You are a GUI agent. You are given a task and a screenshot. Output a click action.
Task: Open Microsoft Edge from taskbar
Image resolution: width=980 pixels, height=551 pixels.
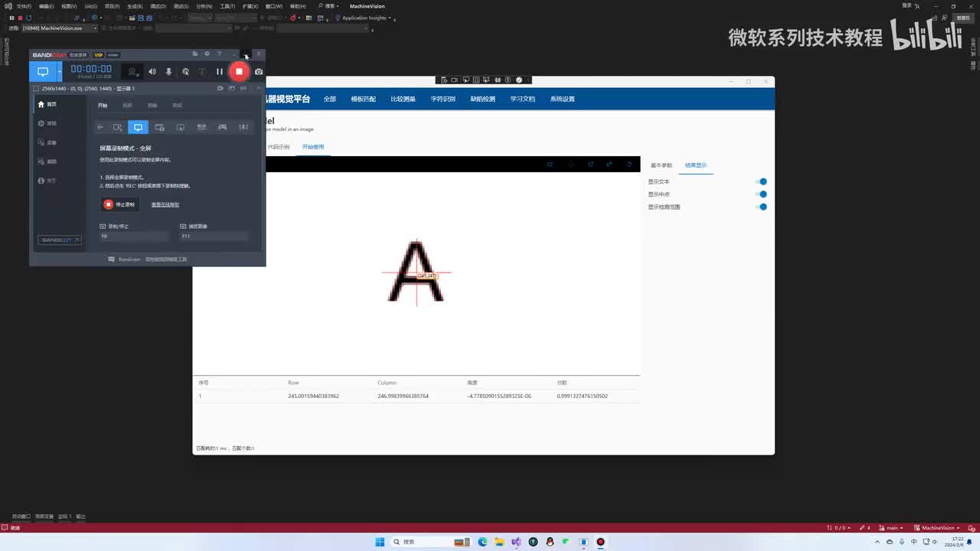point(482,542)
